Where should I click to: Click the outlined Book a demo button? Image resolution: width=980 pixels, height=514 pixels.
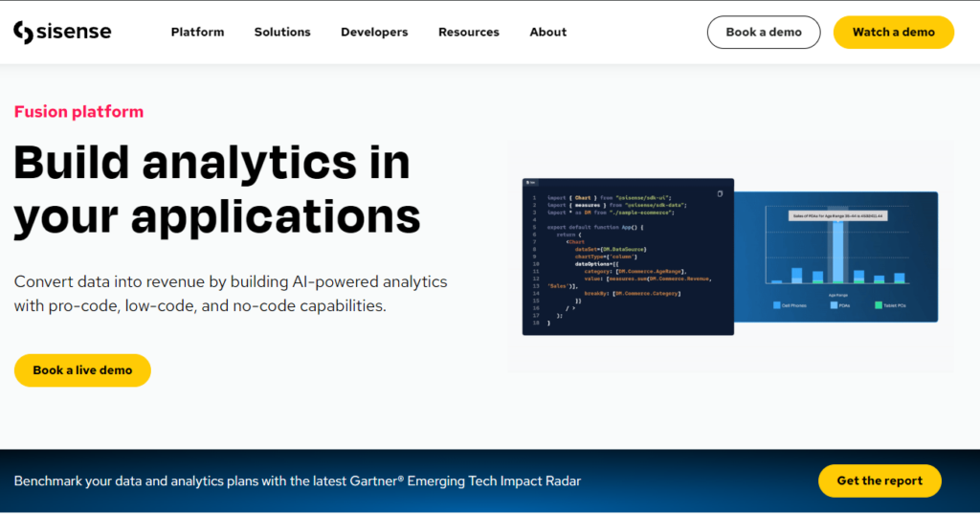(x=763, y=32)
